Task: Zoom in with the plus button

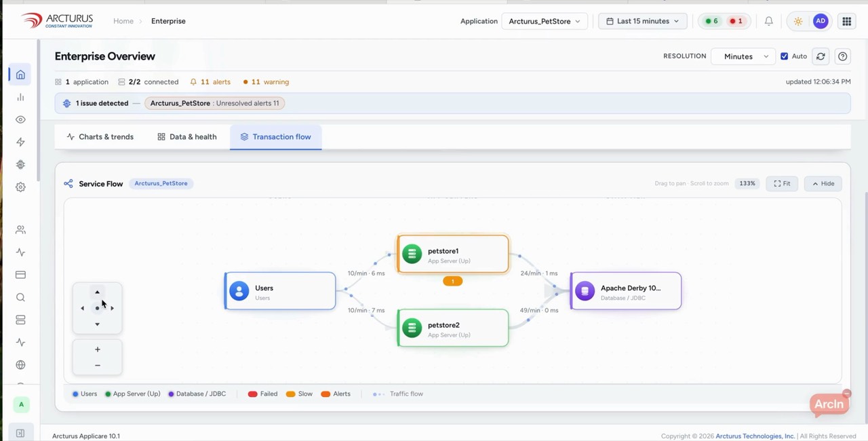Action: pos(97,349)
